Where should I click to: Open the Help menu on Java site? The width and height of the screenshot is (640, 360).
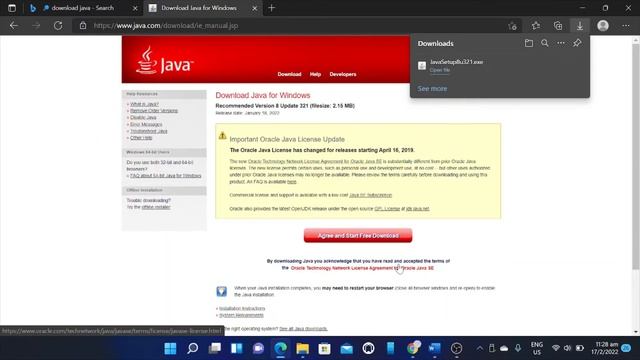(315, 74)
